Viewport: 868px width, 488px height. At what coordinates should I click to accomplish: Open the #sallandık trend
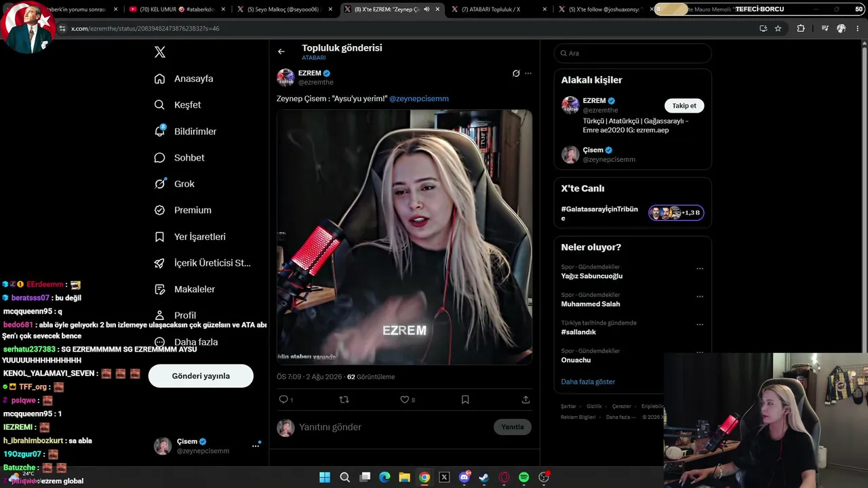pyautogui.click(x=578, y=332)
